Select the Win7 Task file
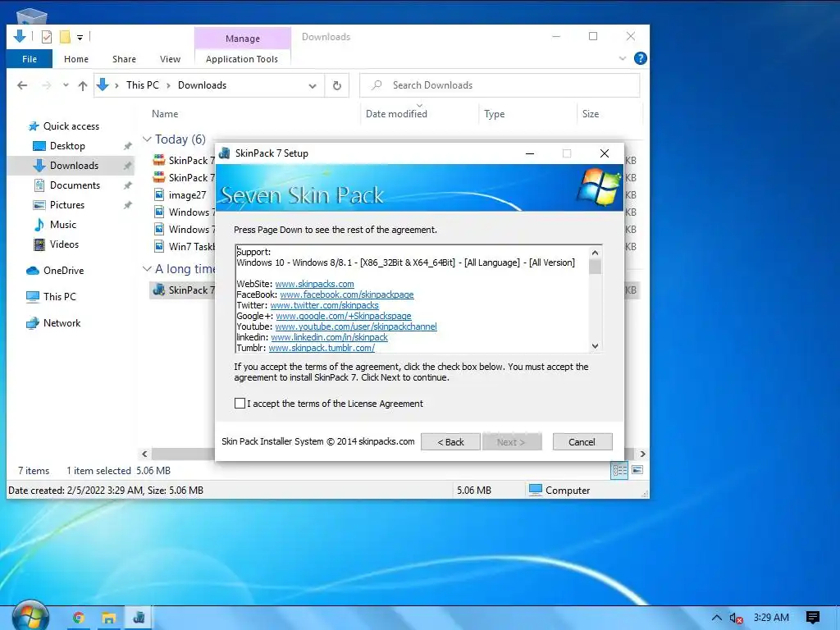Screen dimensions: 840x630 tap(191, 246)
